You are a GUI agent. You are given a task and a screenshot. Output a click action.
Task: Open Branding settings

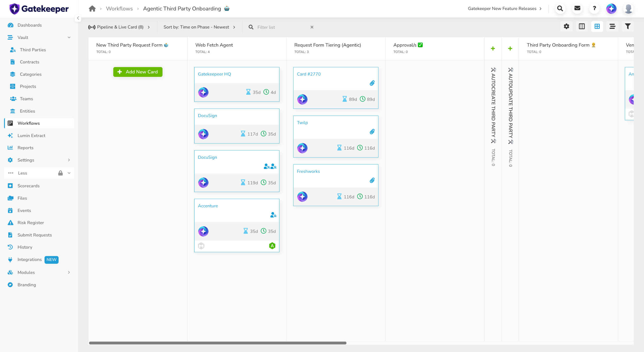tap(39, 285)
